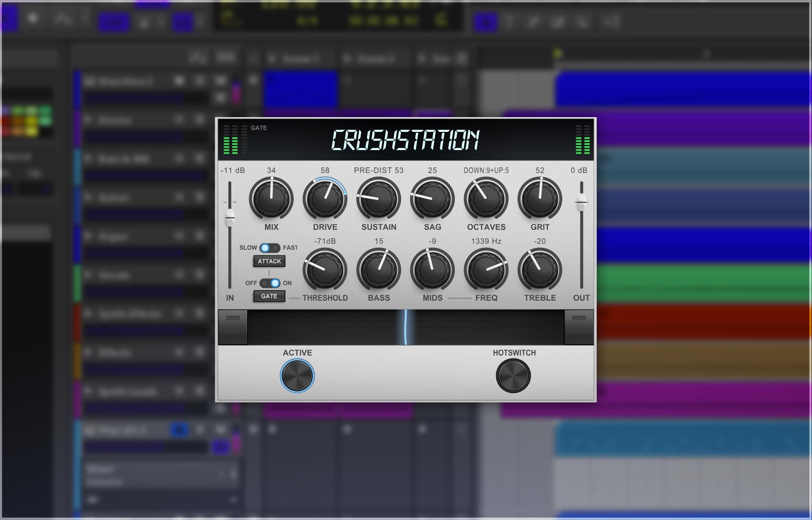Viewport: 812px width, 520px height.
Task: Click the blue ribbon control line
Action: pyautogui.click(x=406, y=328)
